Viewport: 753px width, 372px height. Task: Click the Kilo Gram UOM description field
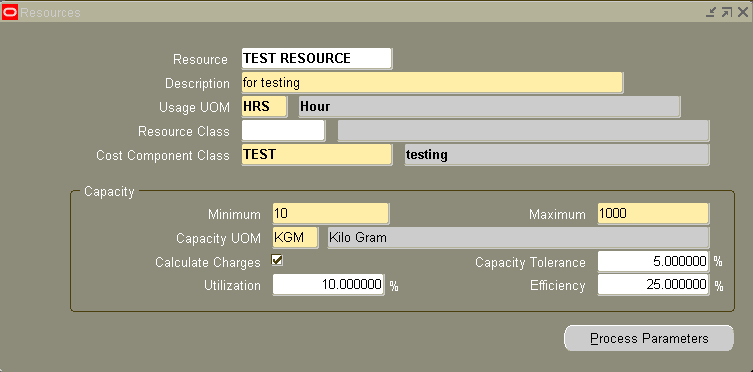518,238
